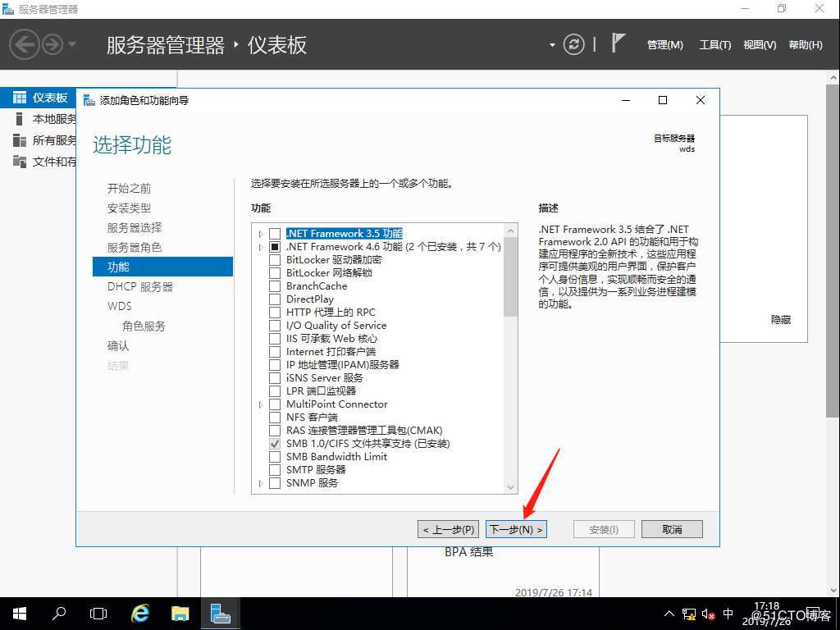Go to 开始之前 wizard step
Screen dimensions: 840x630
129,189
